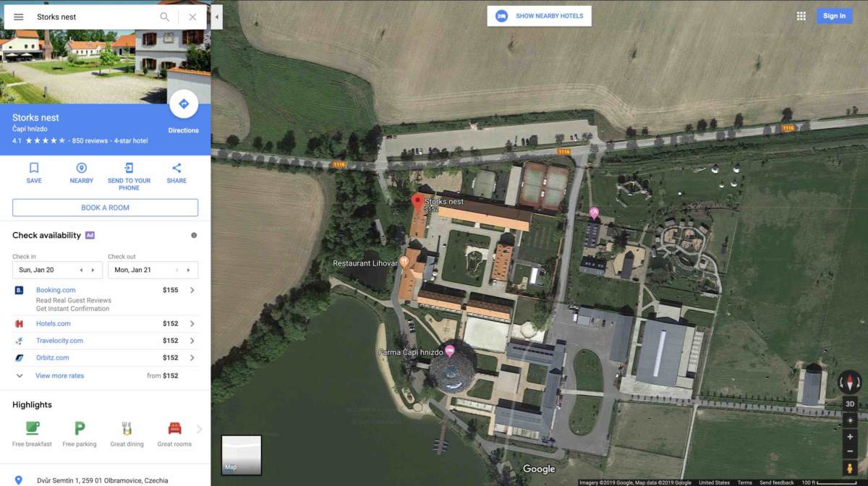868x486 pixels.
Task: Click Send to your phone icon
Action: pyautogui.click(x=129, y=168)
